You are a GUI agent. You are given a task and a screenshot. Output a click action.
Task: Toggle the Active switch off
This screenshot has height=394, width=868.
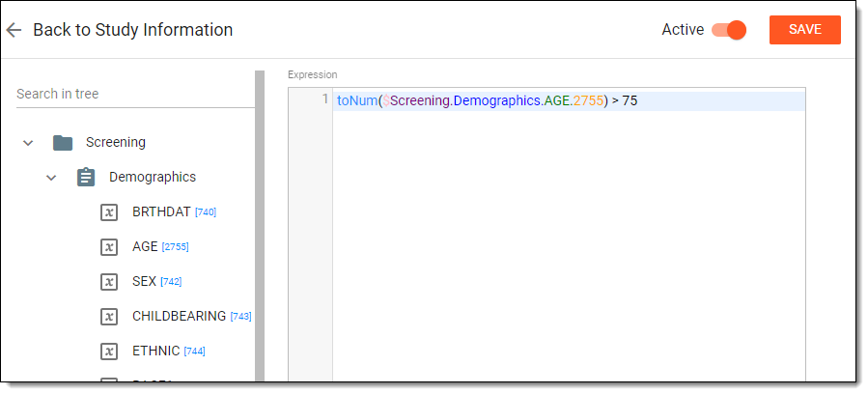coord(729,30)
